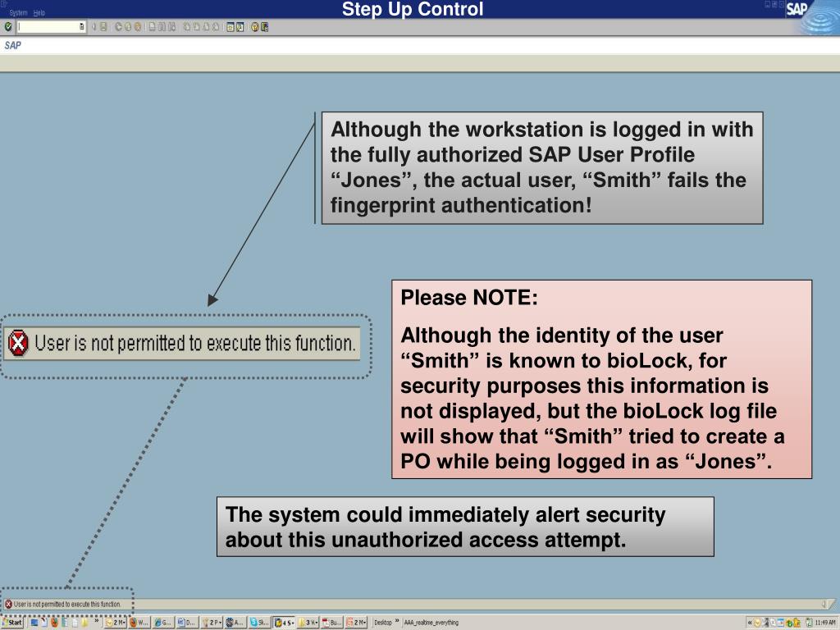Click the Save icon in the toolbar
Image resolution: width=840 pixels, height=630 pixels.
tap(103, 26)
